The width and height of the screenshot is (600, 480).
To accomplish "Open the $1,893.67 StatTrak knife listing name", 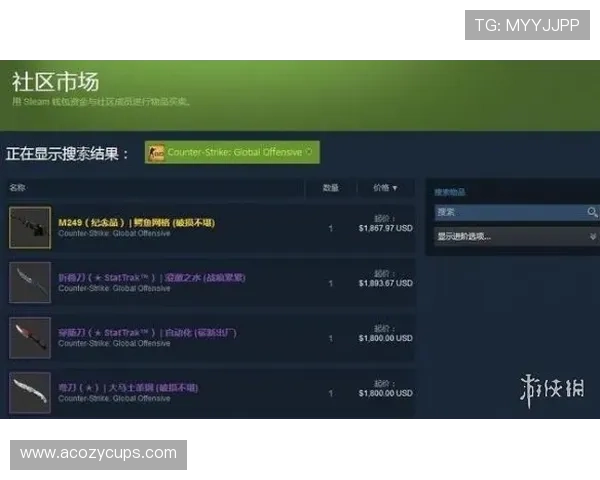I will (152, 278).
